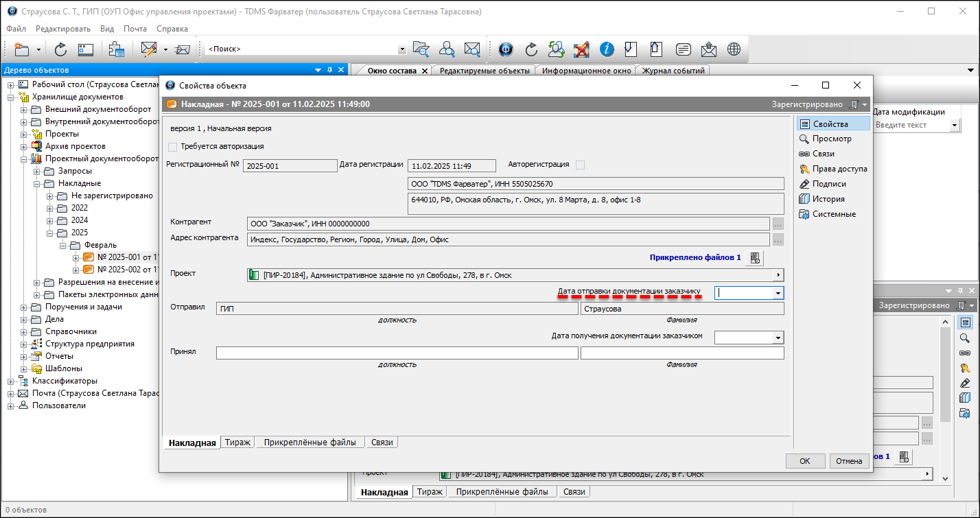Click the 'Принял' Фамилия input field
Viewport: 980px width, 518px height.
click(x=682, y=353)
